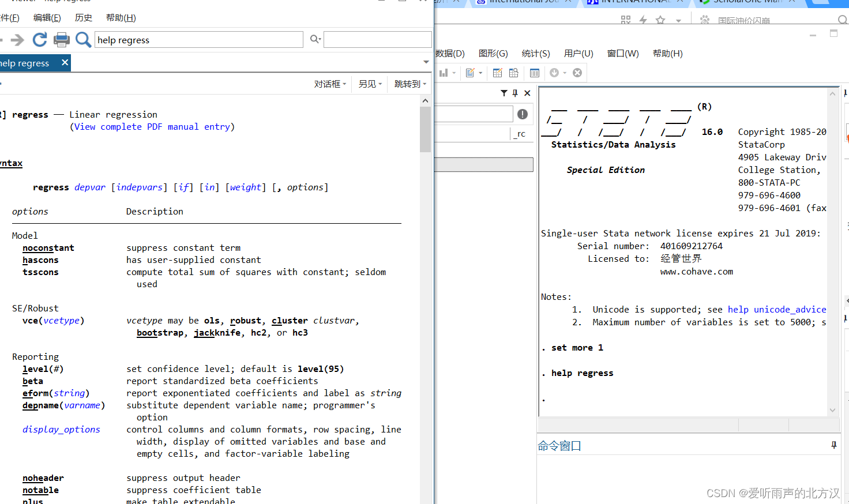Open the Data Editor (Edit) toolbar icon
The height and width of the screenshot is (504, 849).
coord(497,73)
